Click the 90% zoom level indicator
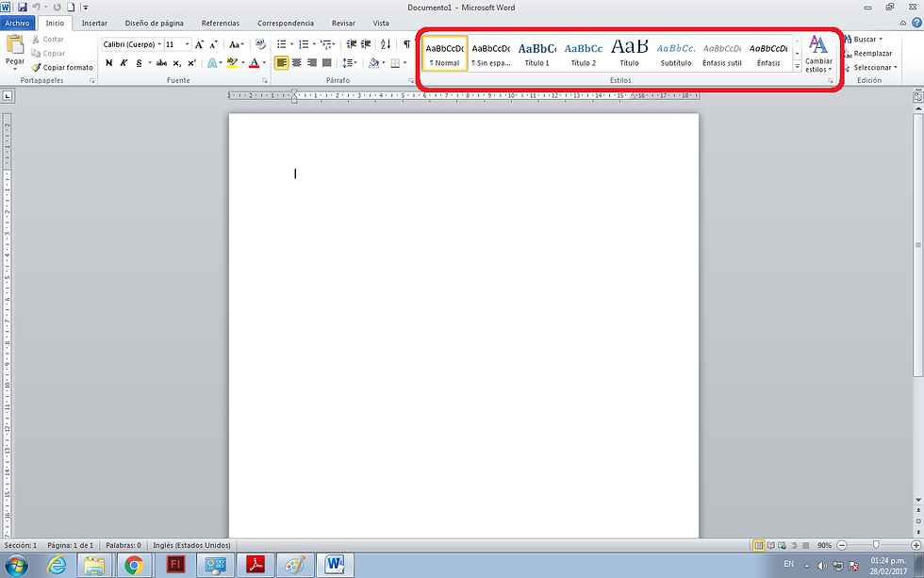This screenshot has width=924, height=578. 824,546
